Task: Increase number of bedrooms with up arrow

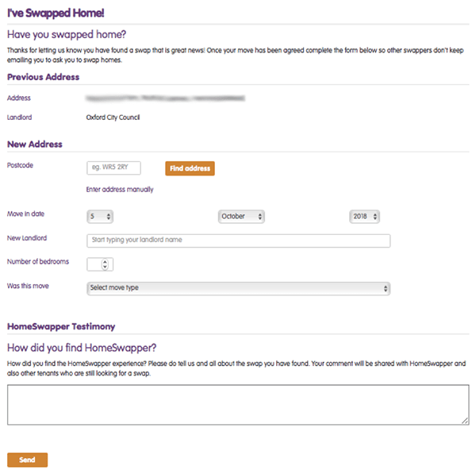Action: [105, 262]
